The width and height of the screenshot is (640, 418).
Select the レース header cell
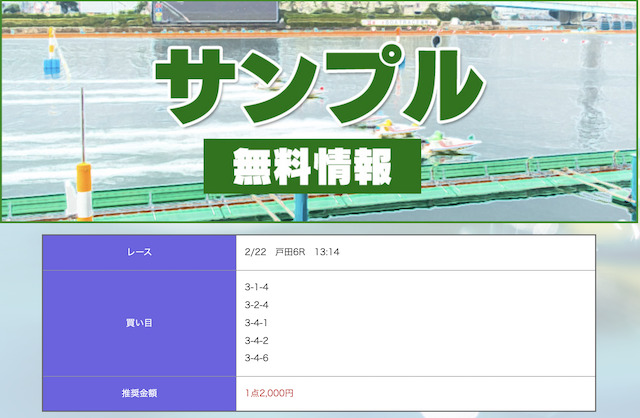click(x=139, y=252)
